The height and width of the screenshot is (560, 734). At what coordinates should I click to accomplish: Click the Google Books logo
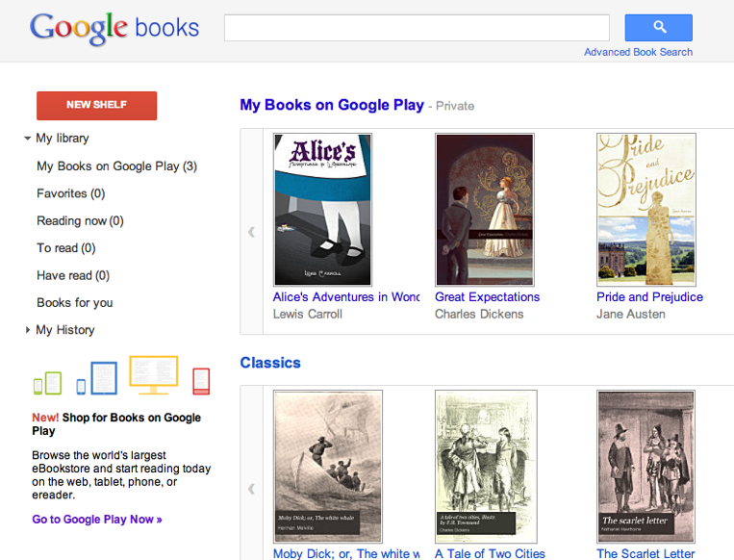pos(114,27)
